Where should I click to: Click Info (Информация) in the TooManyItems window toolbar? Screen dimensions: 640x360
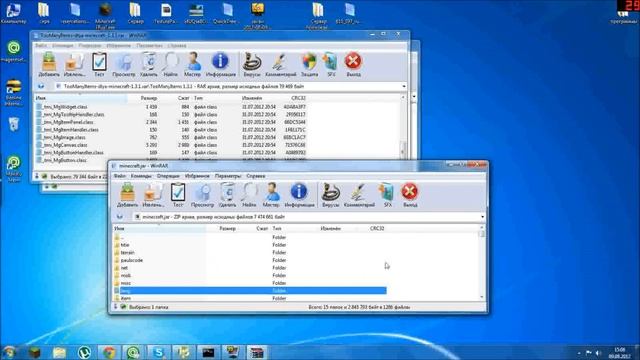(x=220, y=64)
